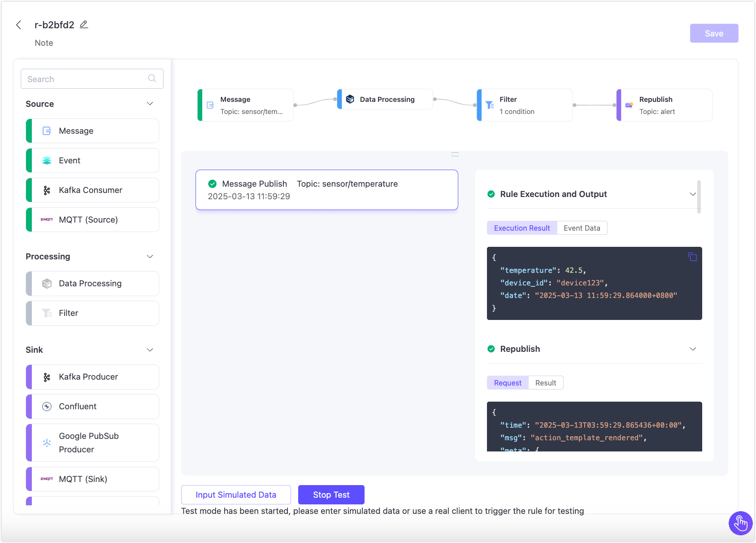
Task: Click the Google PubSub Producer icon
Action: (x=47, y=443)
